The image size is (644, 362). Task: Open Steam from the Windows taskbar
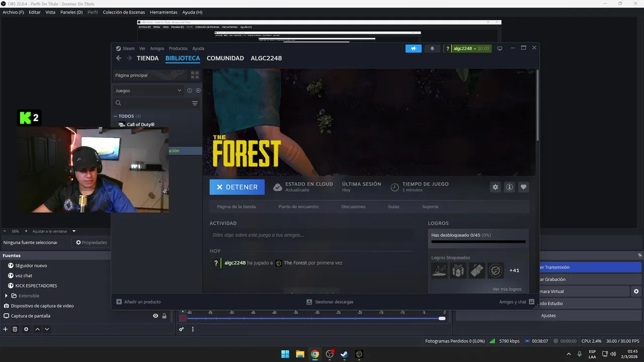click(344, 354)
